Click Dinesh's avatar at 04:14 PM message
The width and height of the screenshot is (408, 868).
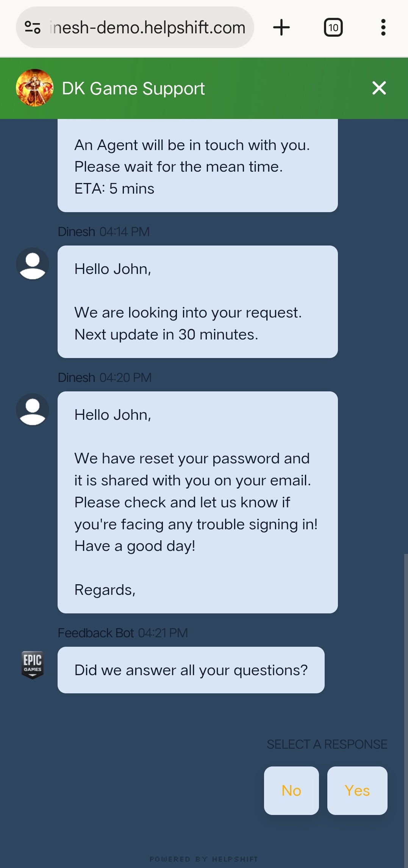[33, 264]
